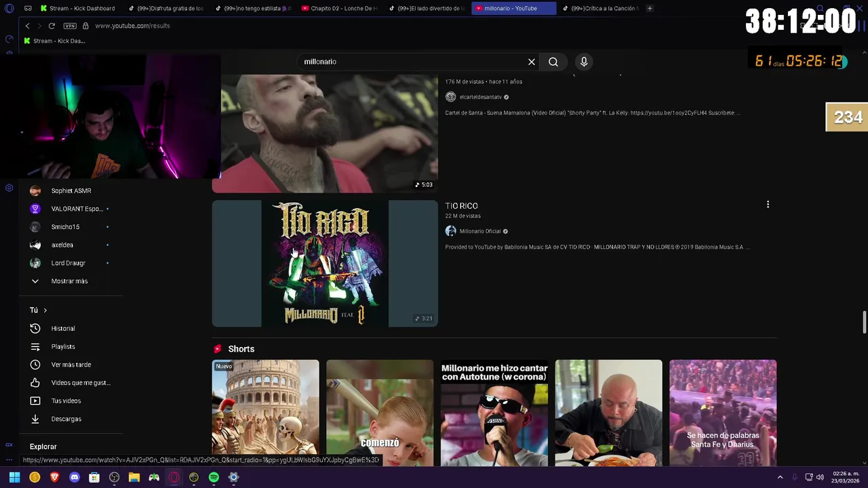Click the volume speaker tray icon
868x488 pixels.
click(820, 477)
